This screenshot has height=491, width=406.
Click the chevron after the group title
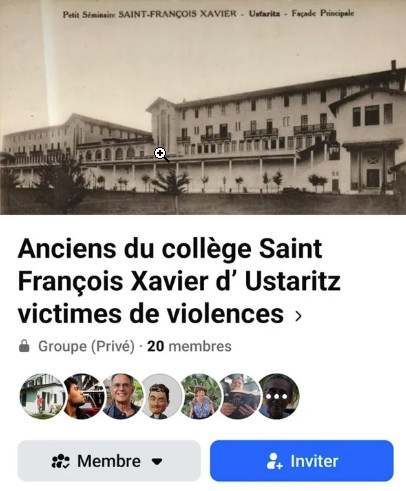(x=298, y=316)
